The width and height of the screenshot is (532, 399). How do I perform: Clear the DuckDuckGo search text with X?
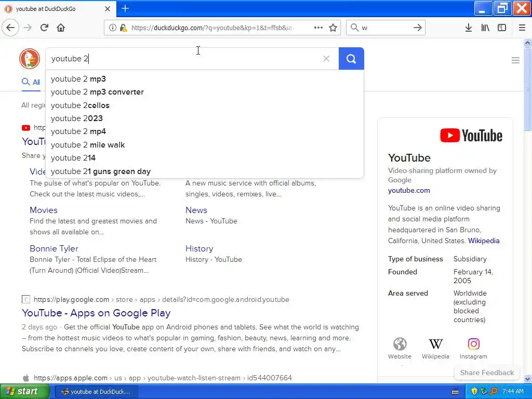pos(326,59)
